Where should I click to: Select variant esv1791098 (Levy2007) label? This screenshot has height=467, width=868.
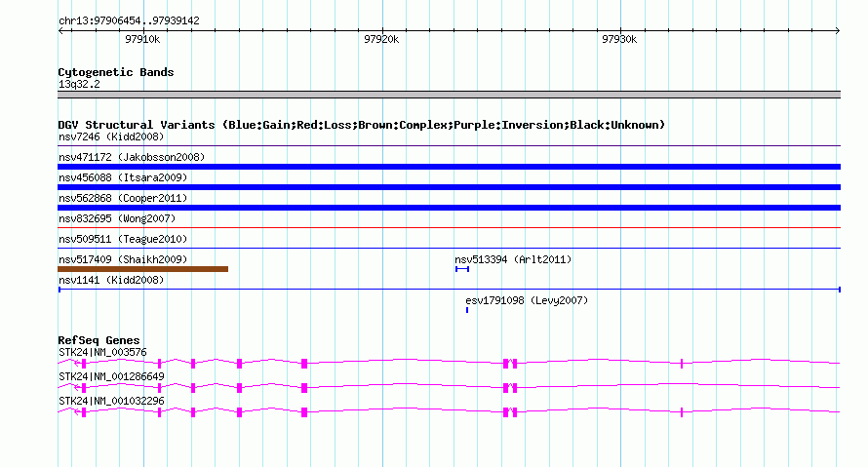(x=527, y=300)
